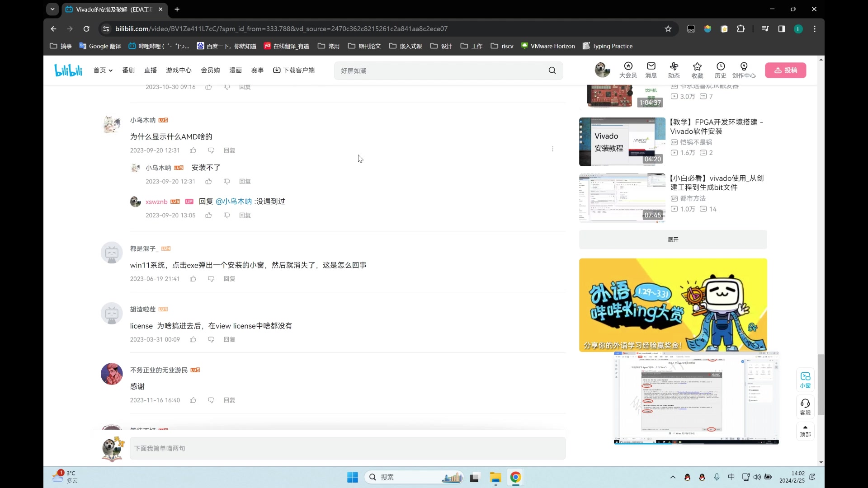868x488 pixels.
Task: Click the bilibili logo
Action: [x=68, y=70]
